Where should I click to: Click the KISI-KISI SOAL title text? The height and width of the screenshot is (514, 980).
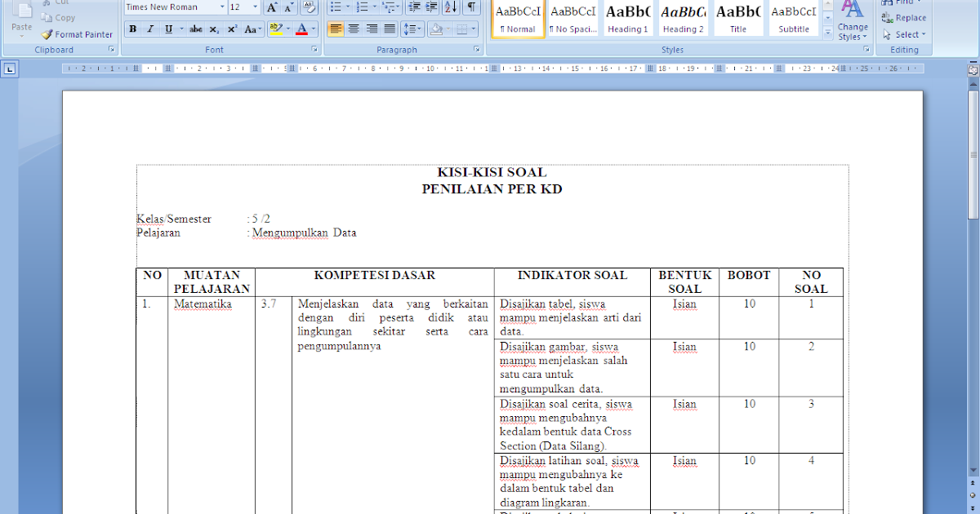[x=492, y=173]
